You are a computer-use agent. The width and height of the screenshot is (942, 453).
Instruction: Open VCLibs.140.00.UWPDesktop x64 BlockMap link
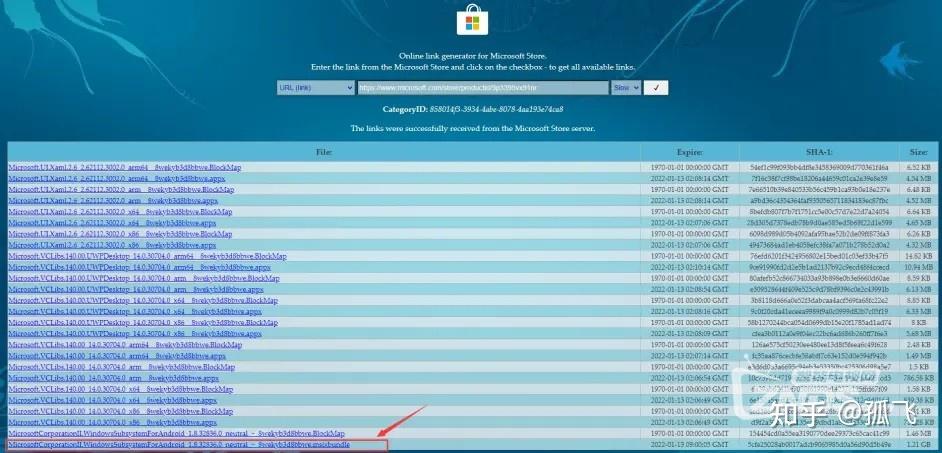(x=143, y=300)
